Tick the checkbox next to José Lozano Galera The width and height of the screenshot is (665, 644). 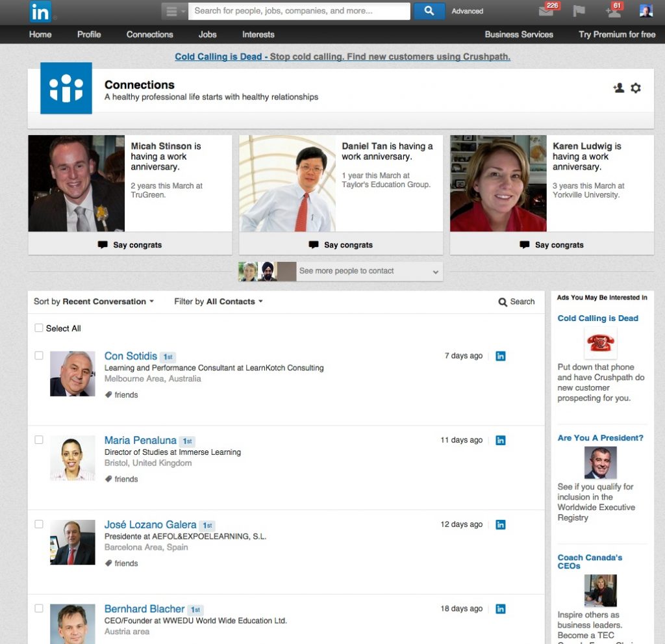point(39,524)
